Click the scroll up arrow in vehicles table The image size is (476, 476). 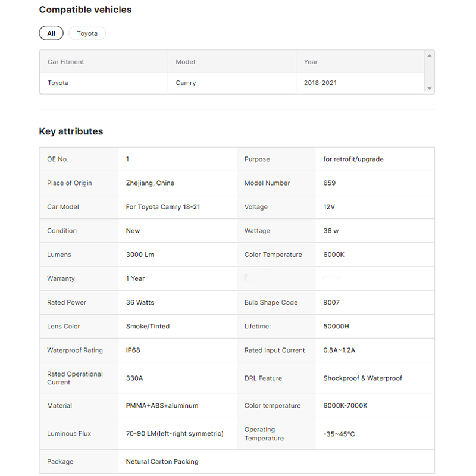pos(430,55)
